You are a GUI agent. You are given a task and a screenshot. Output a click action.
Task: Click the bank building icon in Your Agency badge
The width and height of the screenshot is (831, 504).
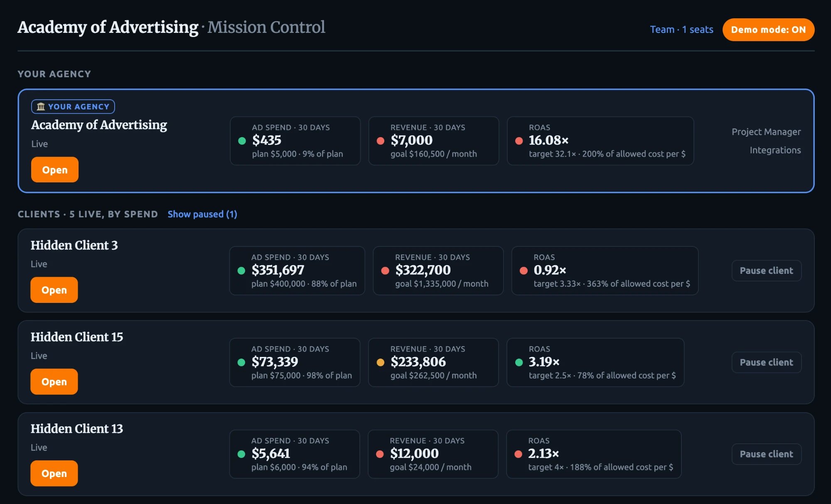[41, 107]
